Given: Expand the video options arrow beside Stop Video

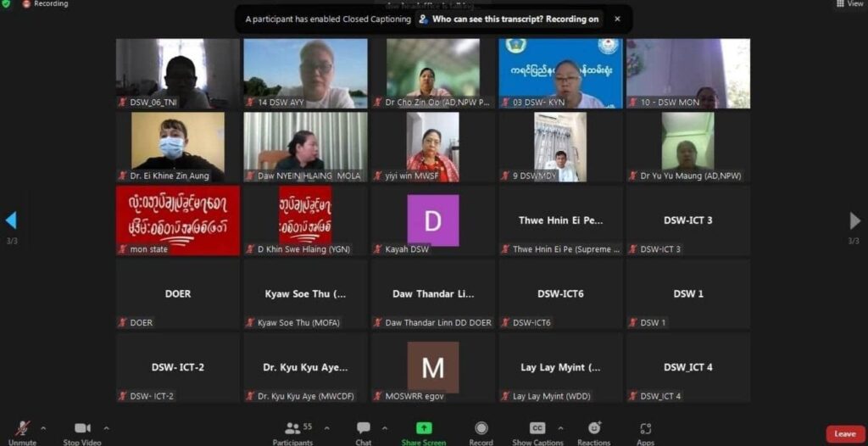Looking at the screenshot, I should (x=106, y=427).
